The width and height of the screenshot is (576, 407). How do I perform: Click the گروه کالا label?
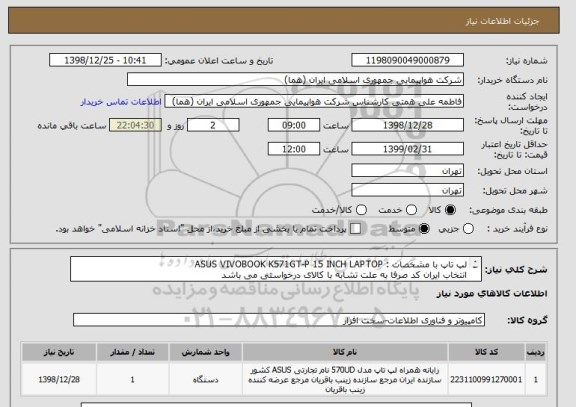point(527,320)
